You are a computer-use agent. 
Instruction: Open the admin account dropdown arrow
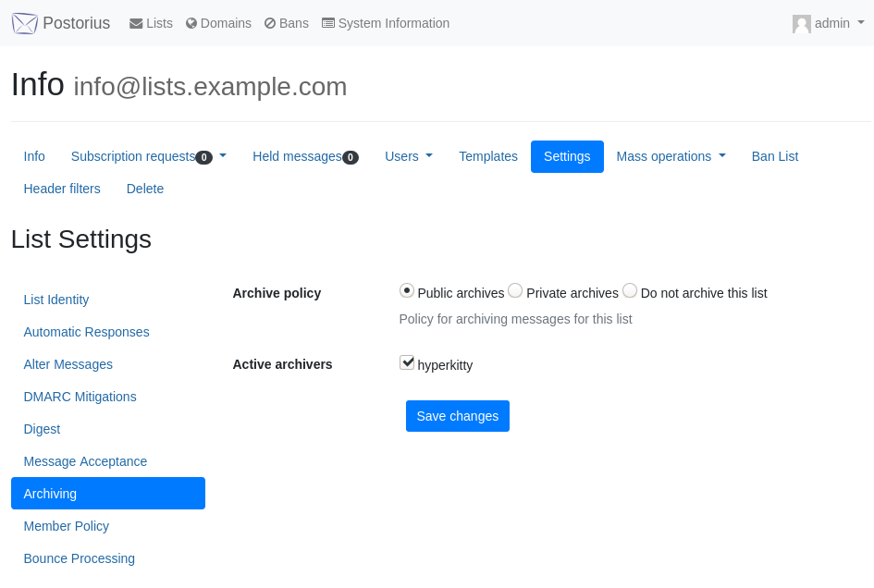861,23
